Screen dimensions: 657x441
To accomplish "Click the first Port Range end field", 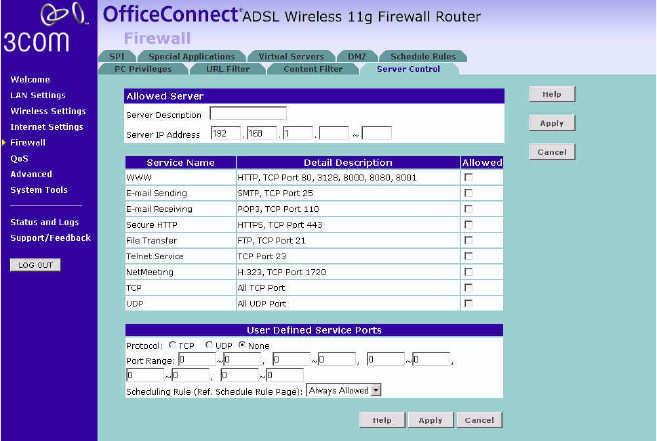I will [242, 359].
